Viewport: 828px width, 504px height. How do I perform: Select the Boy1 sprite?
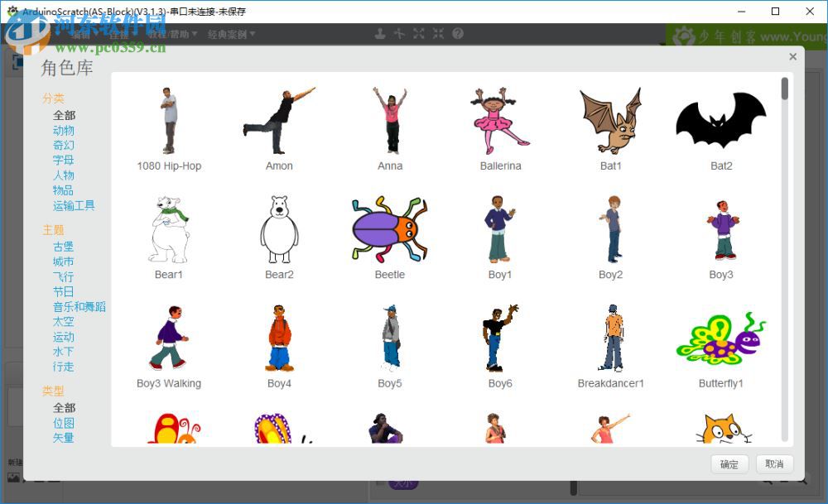[500, 238]
